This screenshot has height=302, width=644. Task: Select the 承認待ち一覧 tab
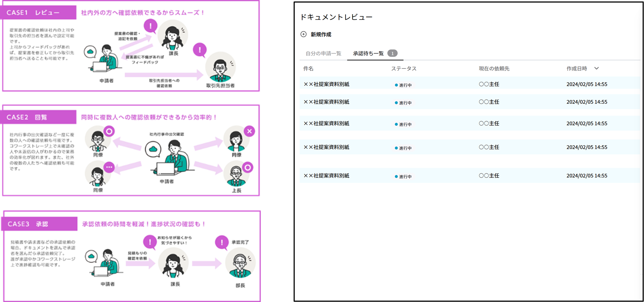[368, 53]
